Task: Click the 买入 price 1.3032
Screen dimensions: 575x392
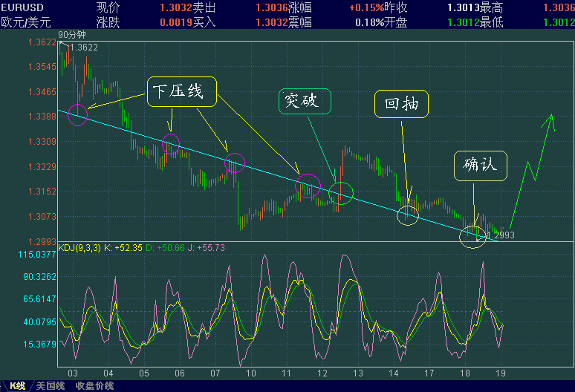Action: 272,22
